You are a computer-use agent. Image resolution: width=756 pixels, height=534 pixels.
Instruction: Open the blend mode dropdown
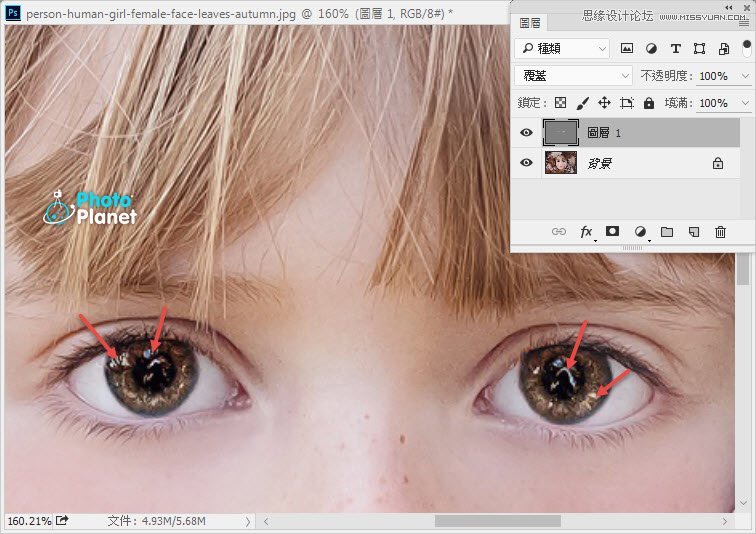[x=574, y=76]
